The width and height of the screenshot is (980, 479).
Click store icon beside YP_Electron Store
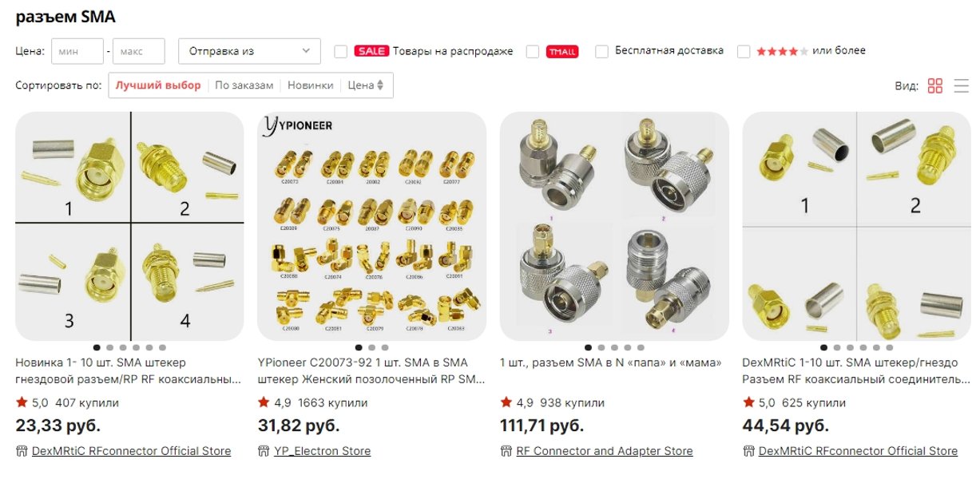264,451
